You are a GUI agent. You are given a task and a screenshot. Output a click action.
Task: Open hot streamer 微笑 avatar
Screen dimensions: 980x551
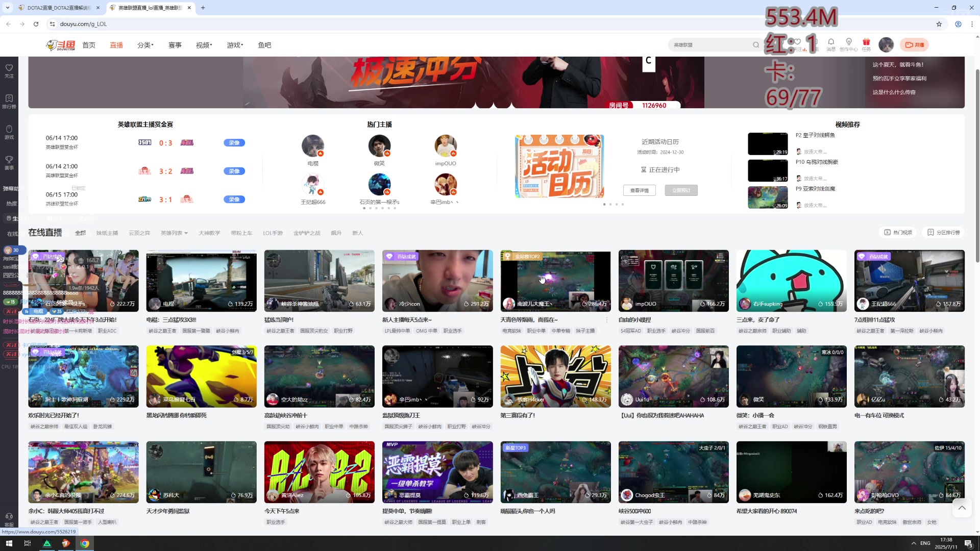pos(379,146)
